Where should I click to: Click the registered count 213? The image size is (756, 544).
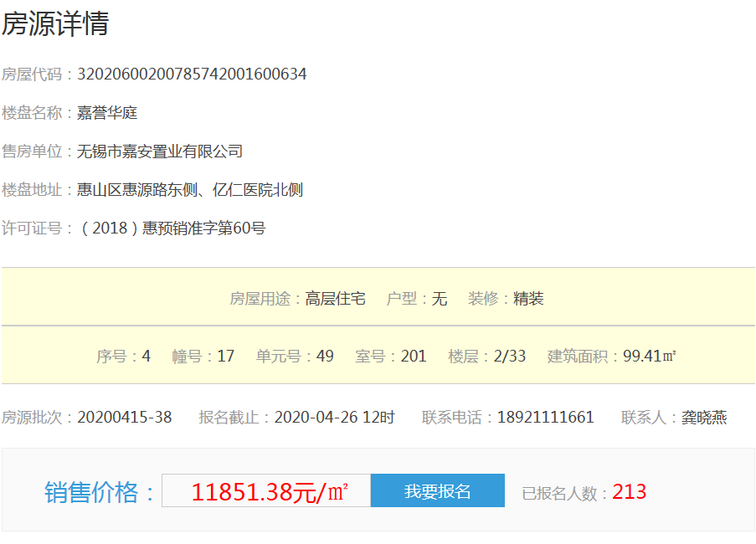coord(630,492)
